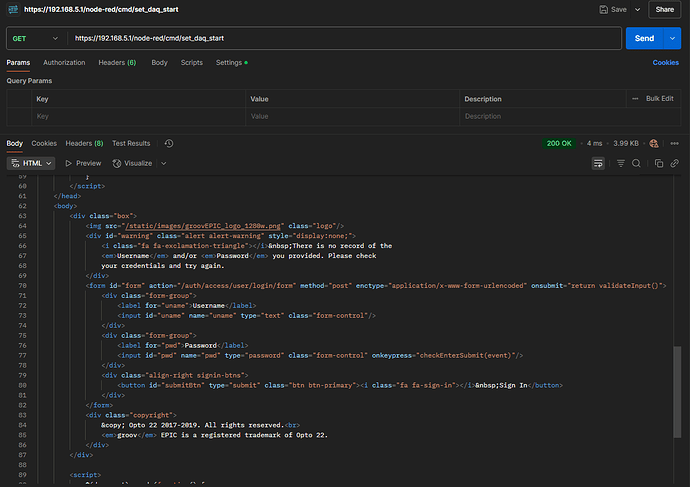Switch to the Params tab

(18, 62)
